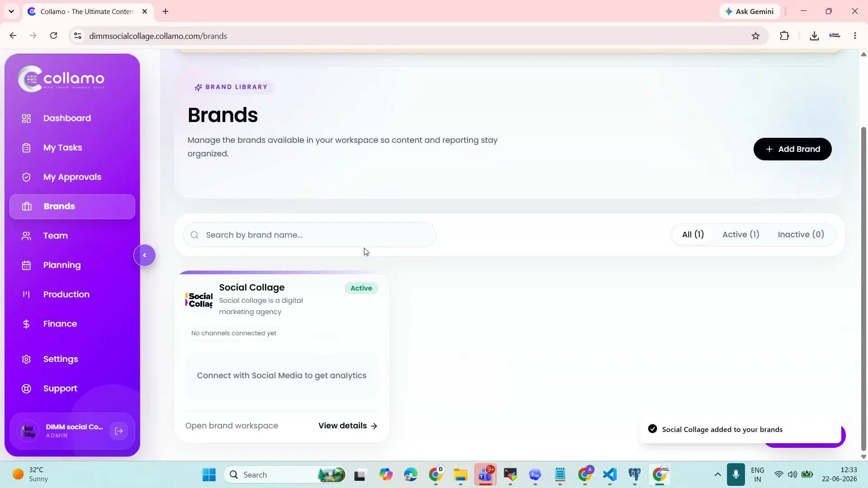Click the BRAND LIBRARY label tag

click(231, 87)
